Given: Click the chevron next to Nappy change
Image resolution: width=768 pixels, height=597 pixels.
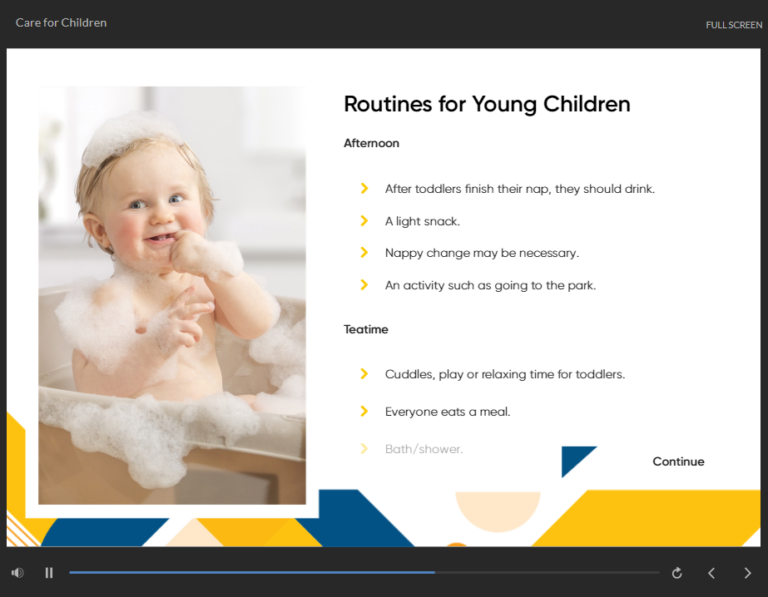Looking at the screenshot, I should (364, 253).
